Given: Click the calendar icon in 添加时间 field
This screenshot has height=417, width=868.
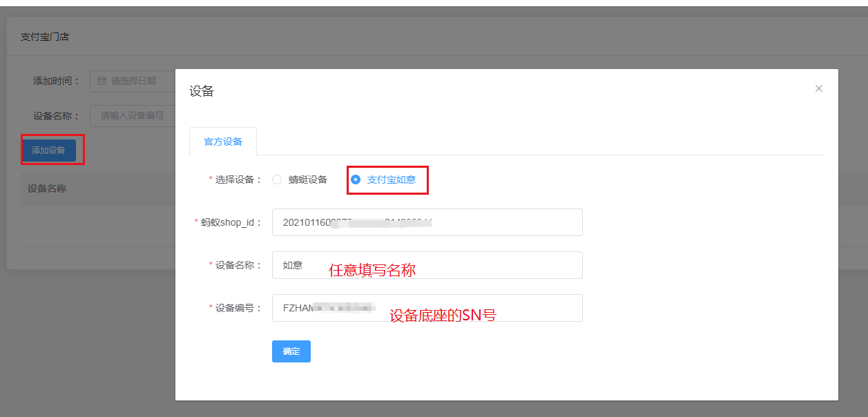Looking at the screenshot, I should click(x=102, y=81).
